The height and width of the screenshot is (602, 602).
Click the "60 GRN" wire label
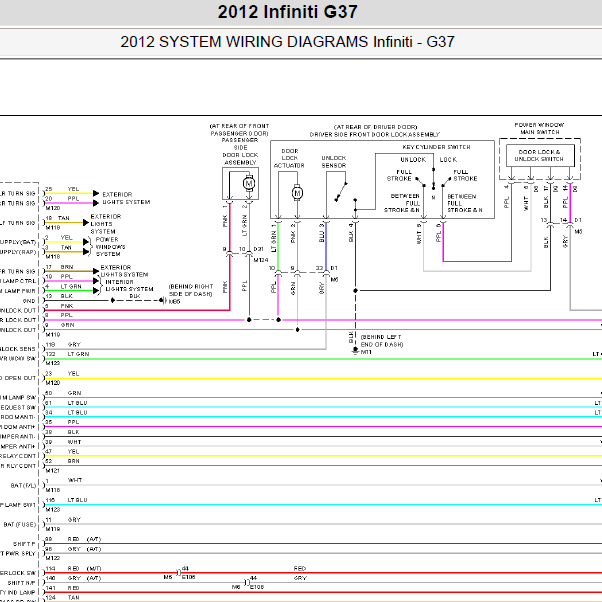[x=63, y=393]
